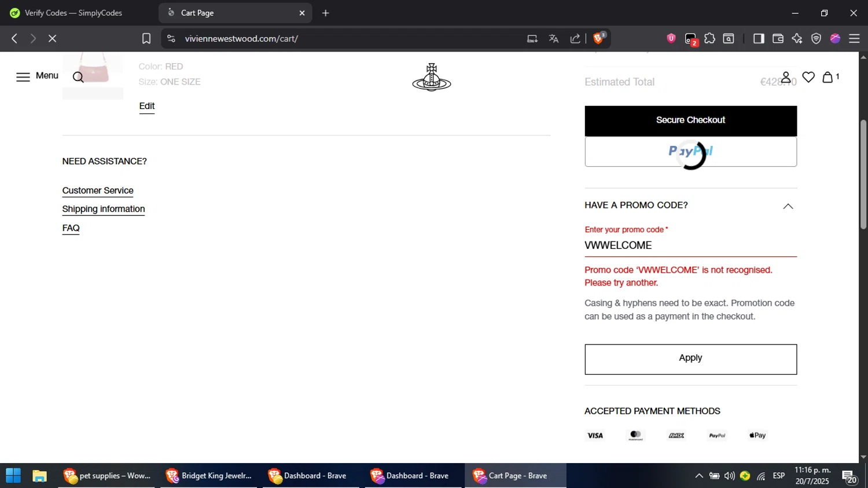Open a new browser tab

click(x=325, y=13)
